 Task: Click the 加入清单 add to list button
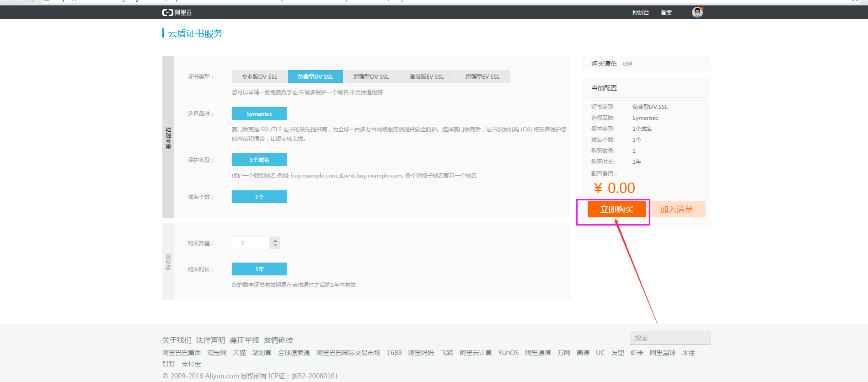[x=676, y=209]
